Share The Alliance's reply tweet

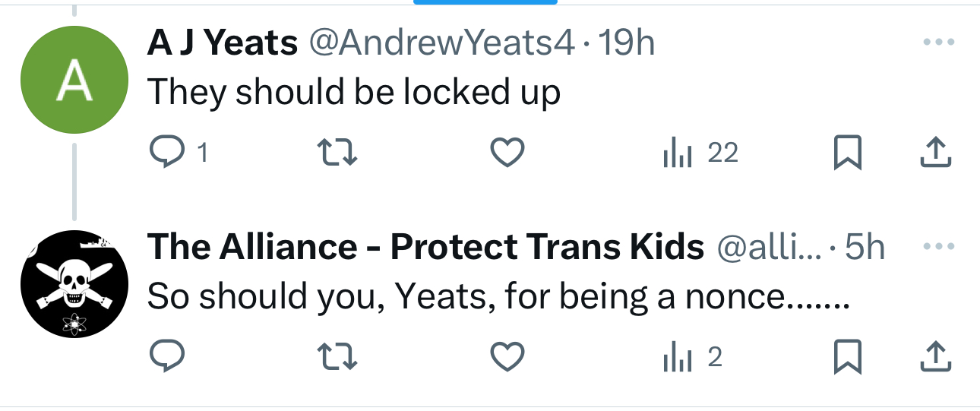coord(935,356)
